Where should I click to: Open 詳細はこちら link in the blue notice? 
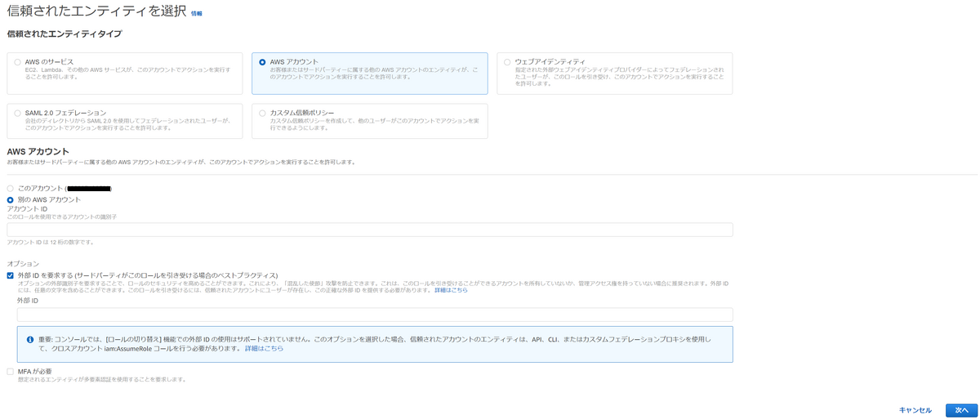click(264, 348)
